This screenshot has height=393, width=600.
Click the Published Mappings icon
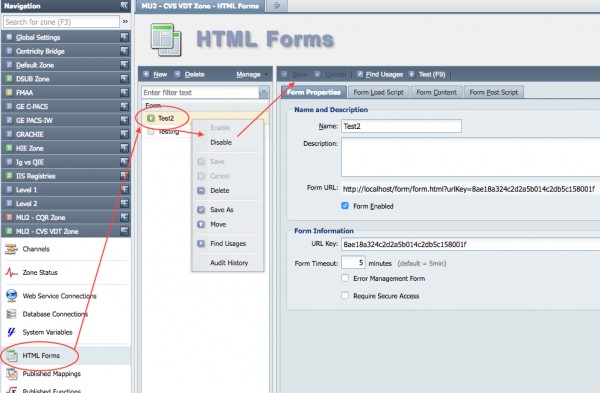(11, 374)
